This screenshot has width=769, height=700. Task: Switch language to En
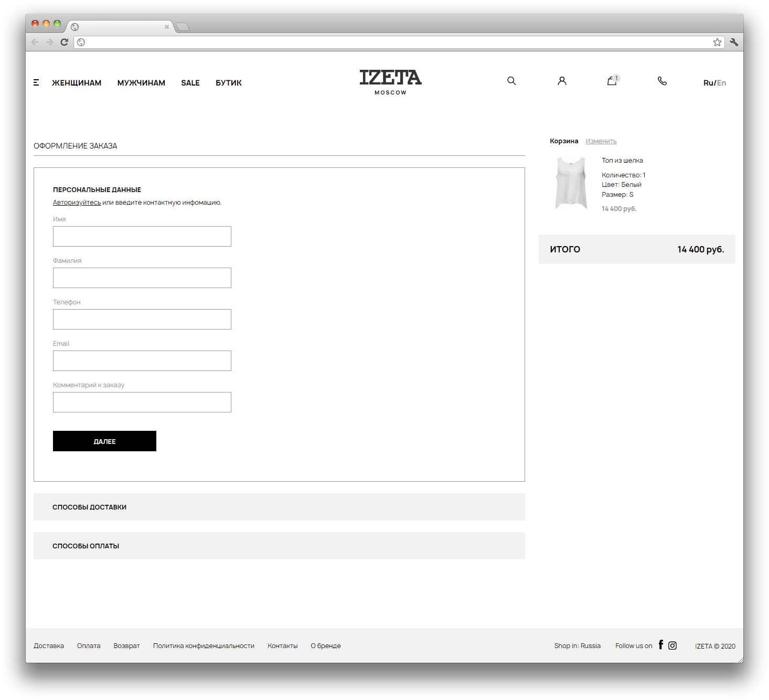point(722,83)
